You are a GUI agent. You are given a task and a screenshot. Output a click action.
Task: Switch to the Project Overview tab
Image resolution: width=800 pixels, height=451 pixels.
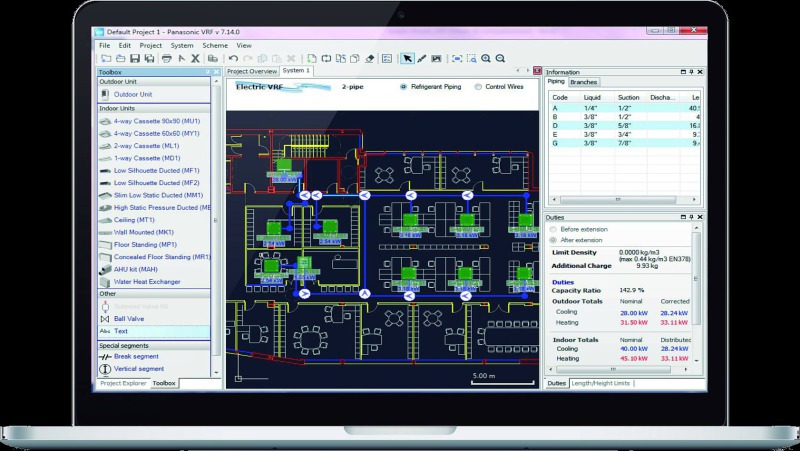click(x=252, y=71)
